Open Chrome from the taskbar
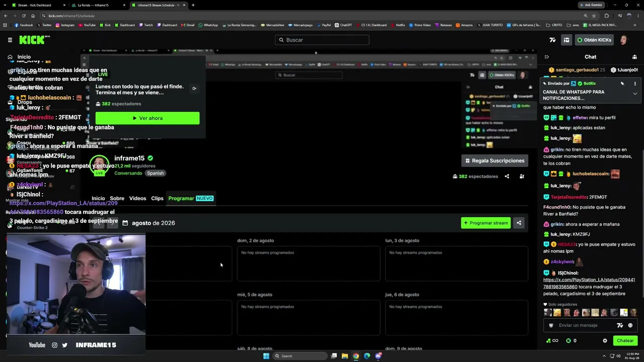 point(356,356)
